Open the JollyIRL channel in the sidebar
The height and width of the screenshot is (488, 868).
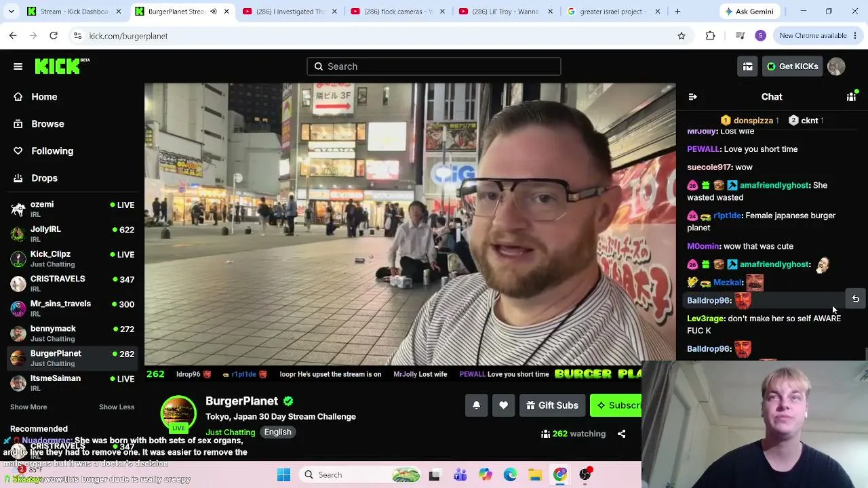(72, 234)
